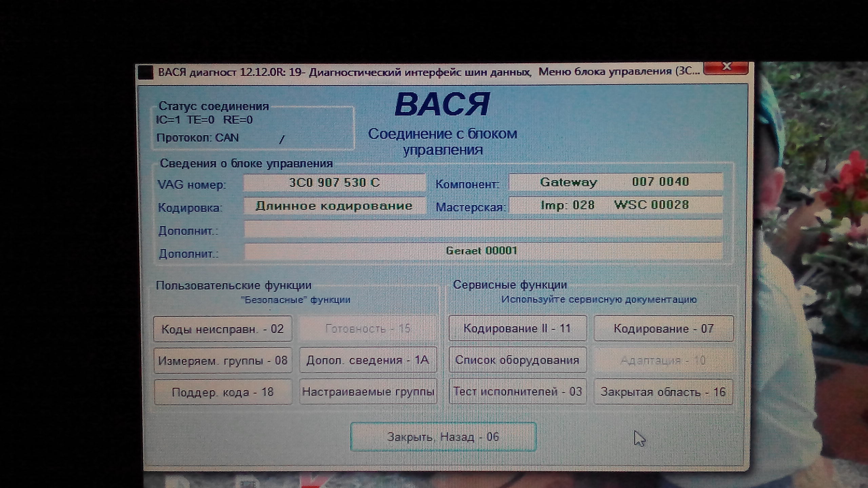The height and width of the screenshot is (488, 868).
Task: Click the Мастерская WSC 00028 field
Action: click(615, 205)
